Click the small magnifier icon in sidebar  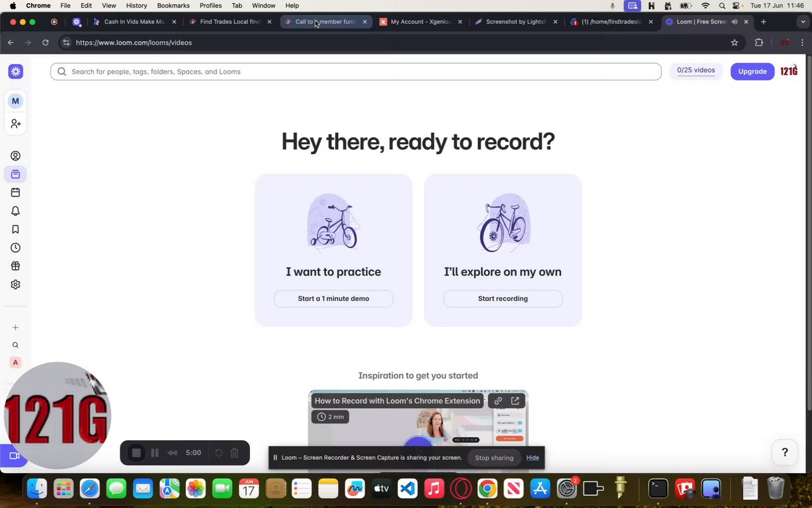point(15,346)
